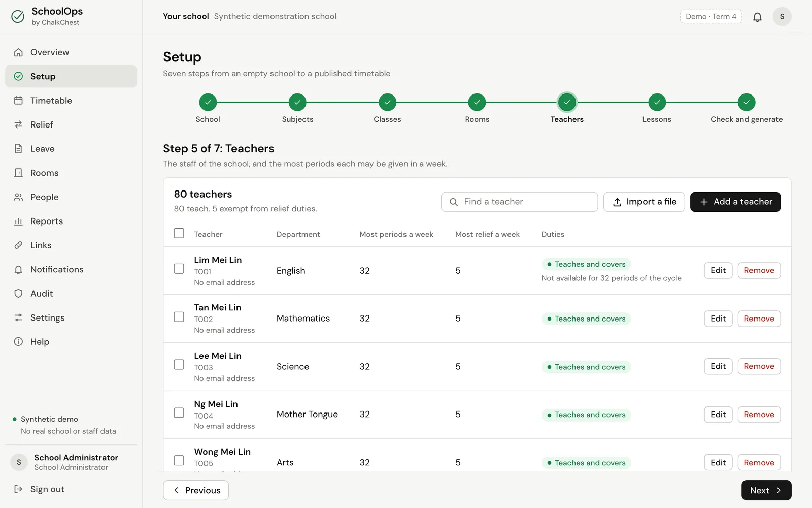This screenshot has height=508, width=812.
Task: Open the Timetable page
Action: click(x=71, y=101)
